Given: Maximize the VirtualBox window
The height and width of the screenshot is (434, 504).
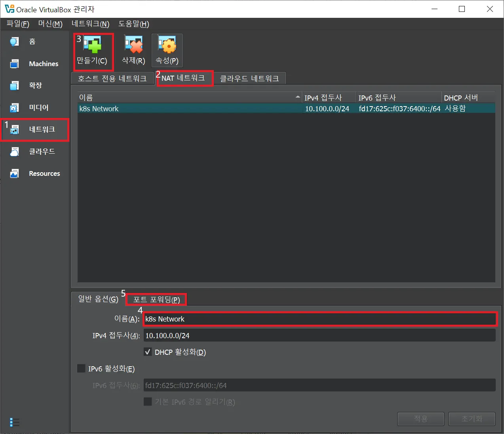Looking at the screenshot, I should (462, 9).
